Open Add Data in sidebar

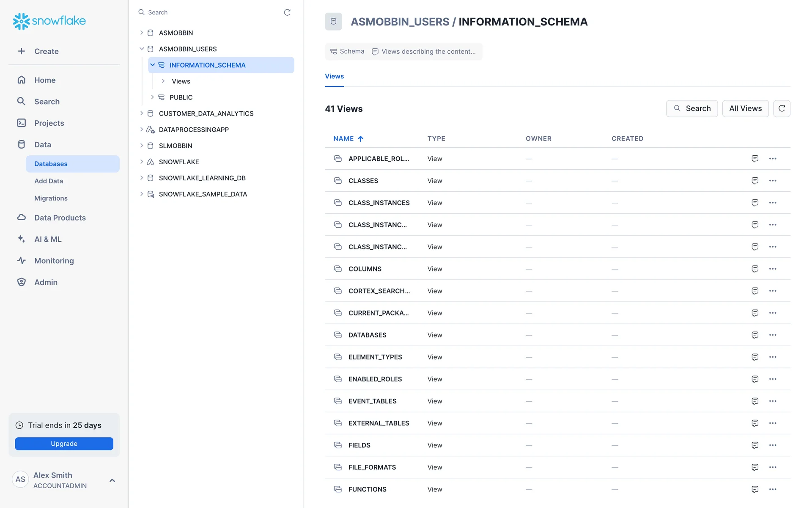tap(49, 181)
